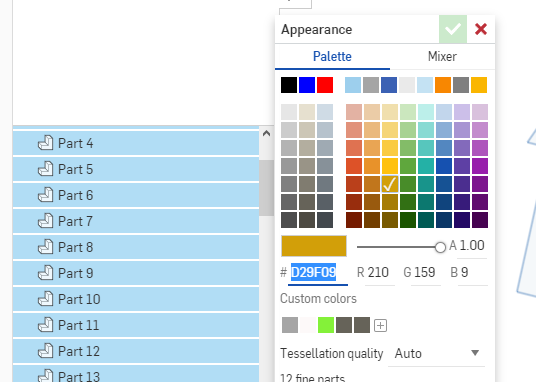This screenshot has width=536, height=382.
Task: Switch to the Palette tab
Action: 332,56
